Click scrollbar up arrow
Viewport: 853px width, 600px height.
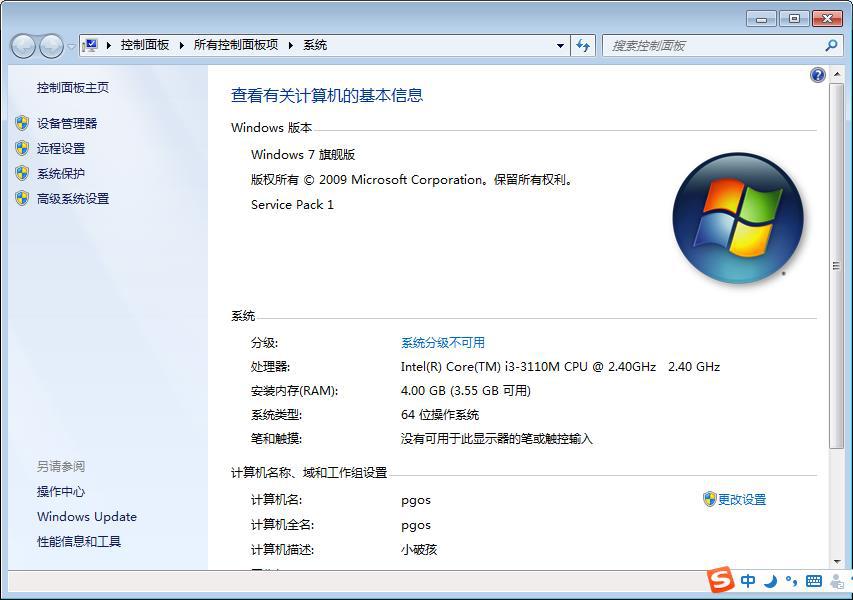tap(837, 74)
